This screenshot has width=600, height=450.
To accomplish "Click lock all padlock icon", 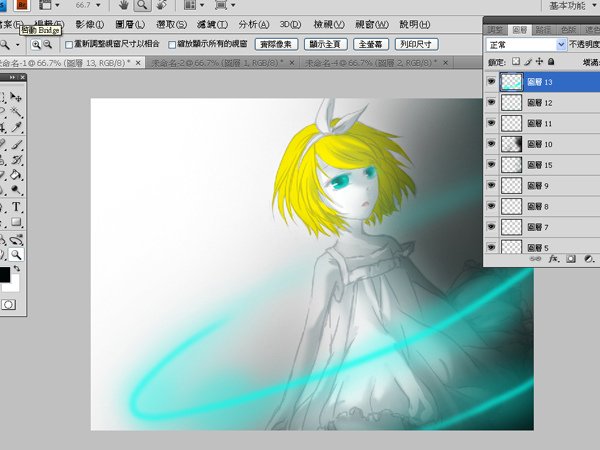I will pyautogui.click(x=551, y=61).
